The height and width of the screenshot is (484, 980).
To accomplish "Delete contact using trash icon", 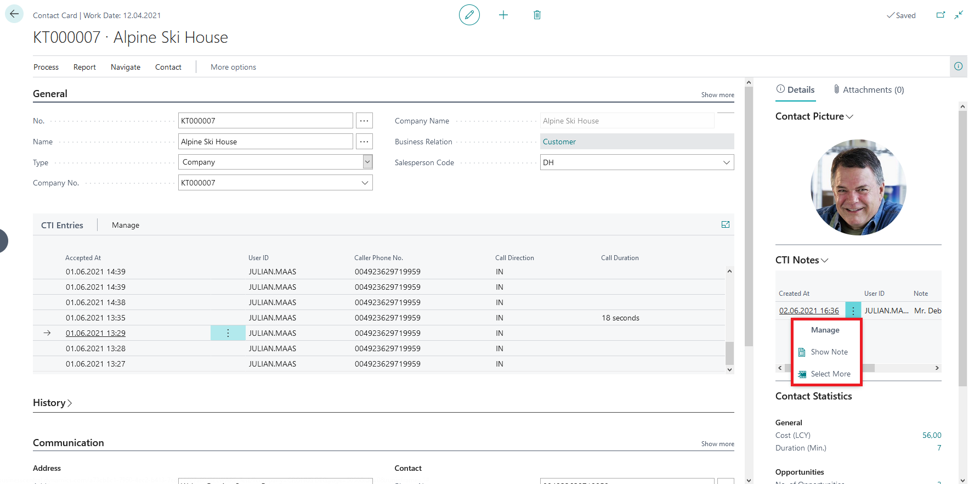I will click(x=537, y=15).
